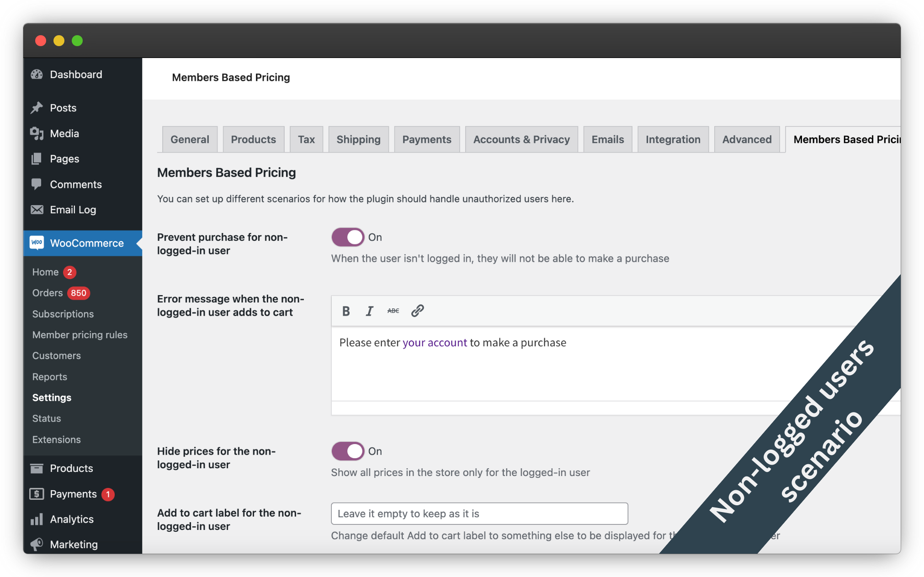The width and height of the screenshot is (924, 577).
Task: Open the Media library menu
Action: pyautogui.click(x=64, y=133)
